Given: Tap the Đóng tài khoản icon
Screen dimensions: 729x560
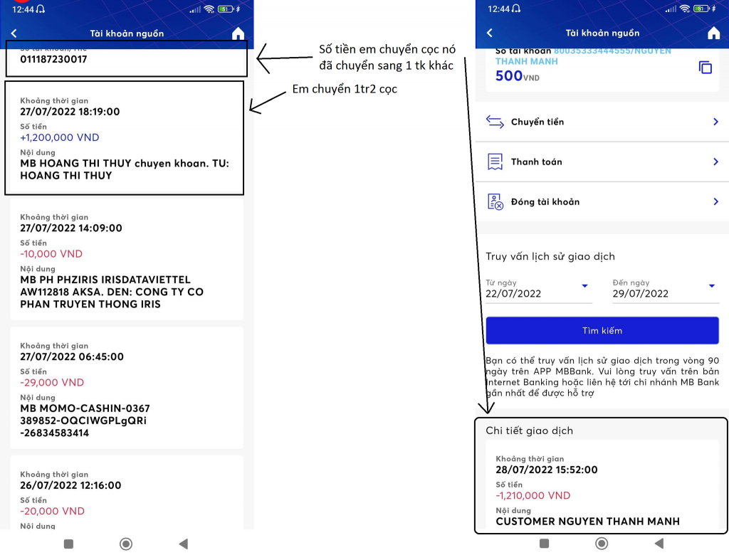Looking at the screenshot, I should pyautogui.click(x=495, y=202).
